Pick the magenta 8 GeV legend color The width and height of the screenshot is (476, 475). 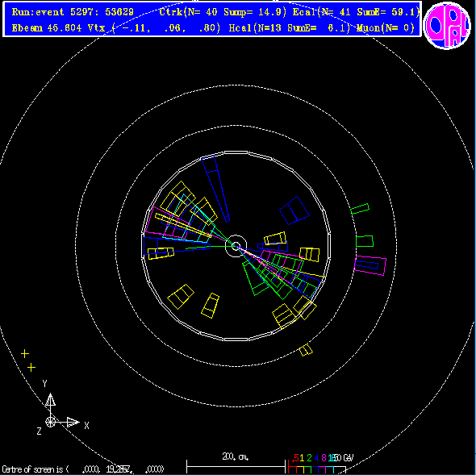click(x=324, y=458)
